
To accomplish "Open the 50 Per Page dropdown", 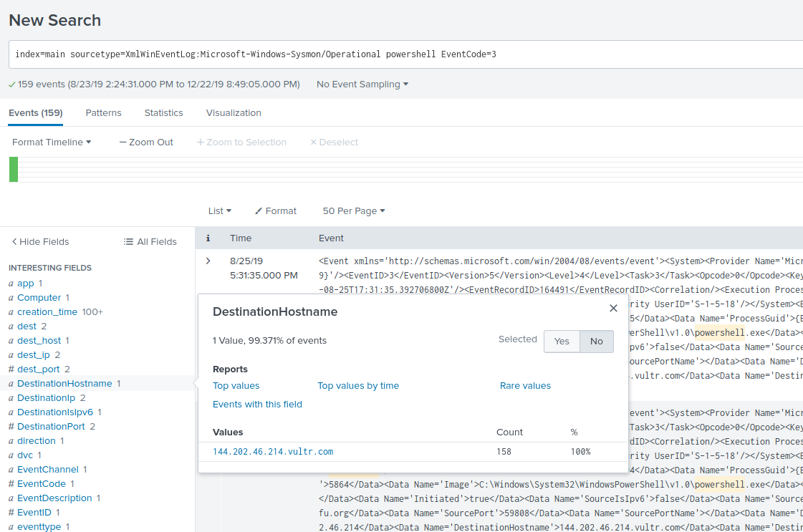I will [353, 211].
